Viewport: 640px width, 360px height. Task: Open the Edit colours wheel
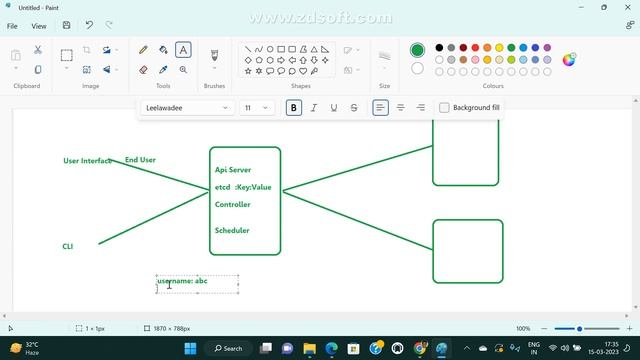pyautogui.click(x=569, y=60)
